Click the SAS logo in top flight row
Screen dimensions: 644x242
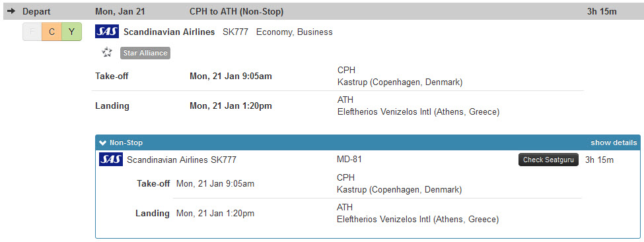click(x=107, y=32)
